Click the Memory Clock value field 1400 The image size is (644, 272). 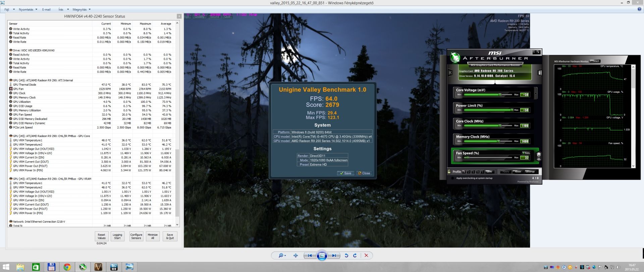525,141
